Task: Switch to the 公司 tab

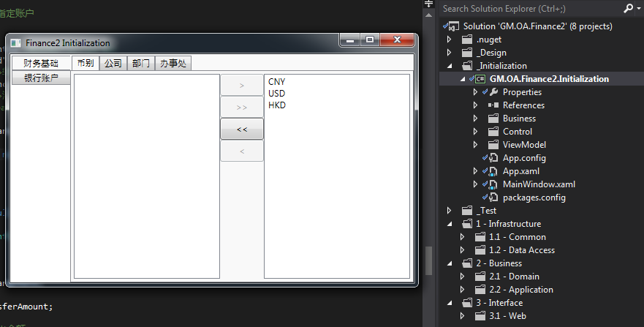Action: (113, 64)
